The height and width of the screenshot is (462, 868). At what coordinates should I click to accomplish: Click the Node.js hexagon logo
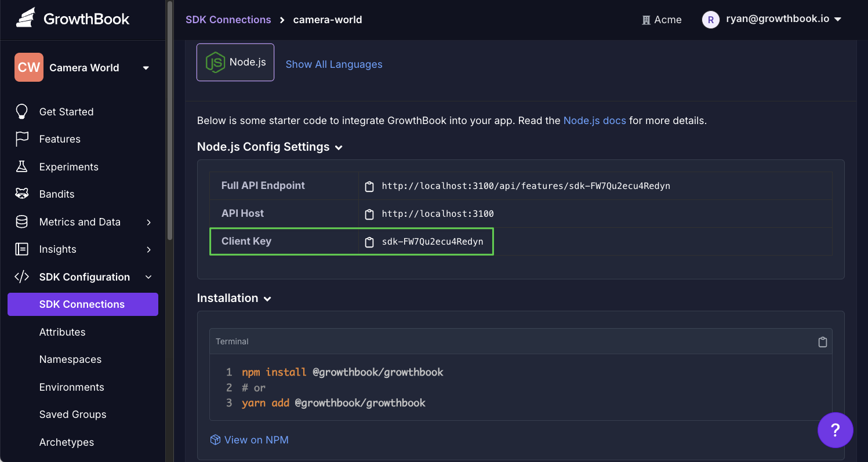(215, 62)
